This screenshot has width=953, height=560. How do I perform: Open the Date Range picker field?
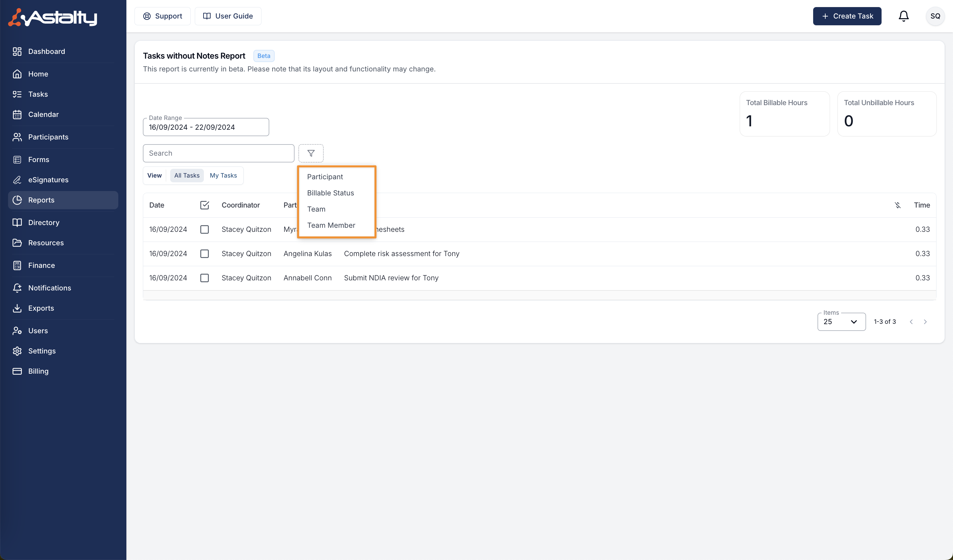206,127
